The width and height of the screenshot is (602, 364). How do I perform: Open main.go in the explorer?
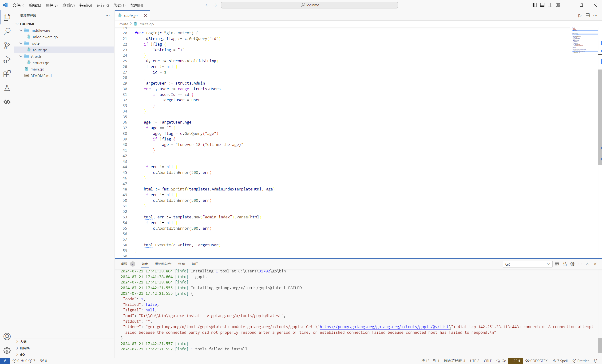pos(64,69)
